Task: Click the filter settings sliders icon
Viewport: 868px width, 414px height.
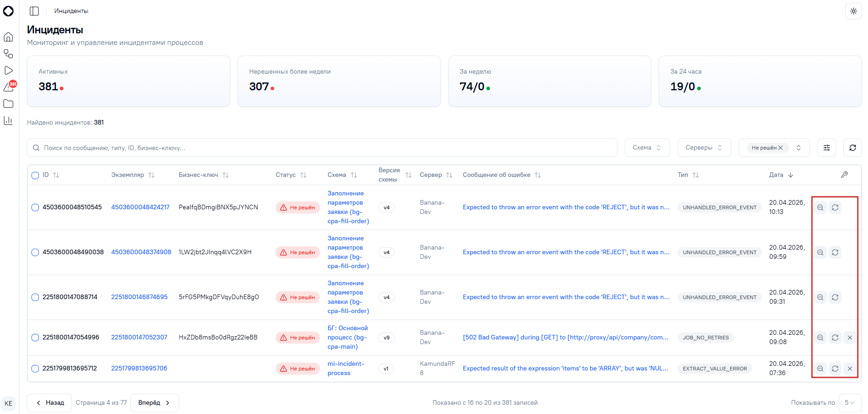Action: [827, 148]
